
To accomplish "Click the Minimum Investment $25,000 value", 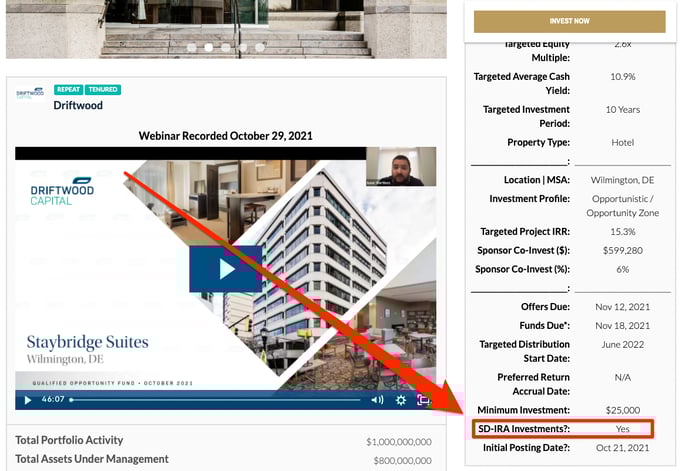I will coord(623,410).
